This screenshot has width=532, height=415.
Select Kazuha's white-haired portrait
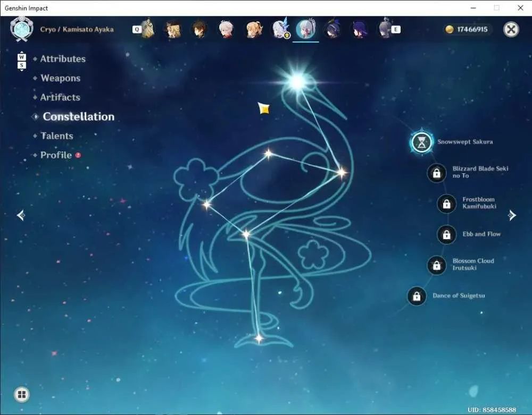click(227, 29)
